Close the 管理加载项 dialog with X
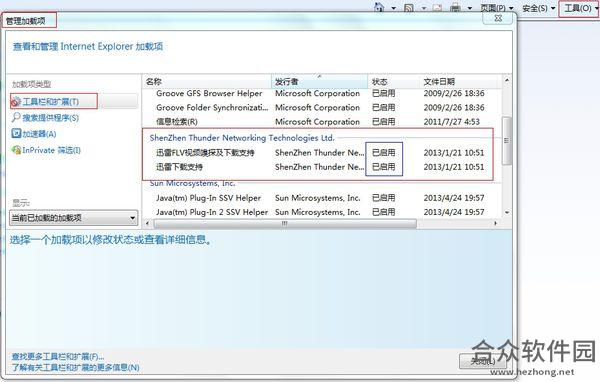 498,18
